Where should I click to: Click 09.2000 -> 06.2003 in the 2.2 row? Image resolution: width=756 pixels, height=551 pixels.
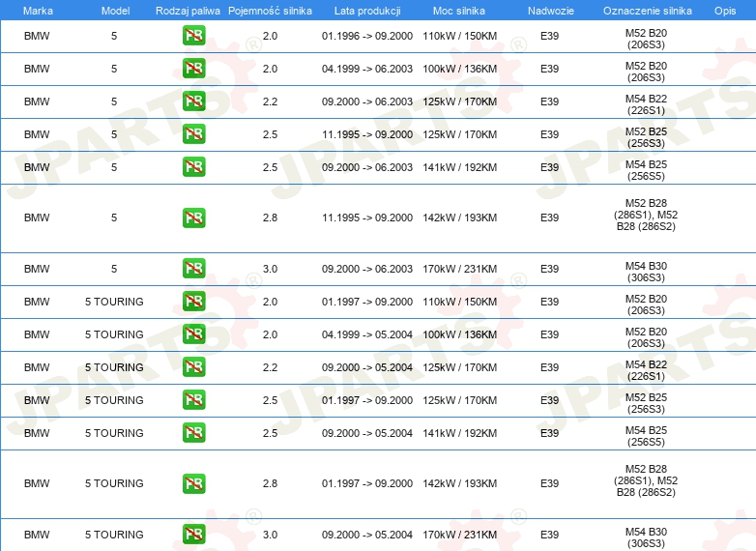[x=367, y=101]
